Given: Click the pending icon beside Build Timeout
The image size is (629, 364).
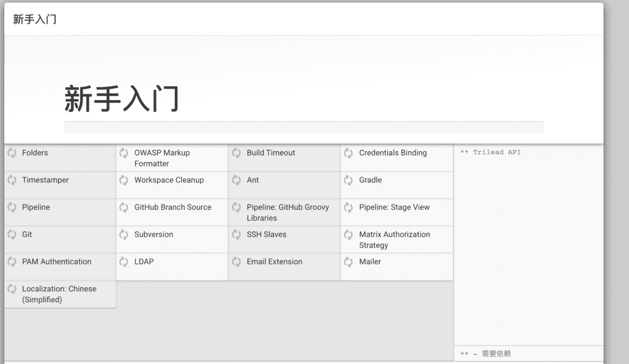Looking at the screenshot, I should pyautogui.click(x=236, y=153).
